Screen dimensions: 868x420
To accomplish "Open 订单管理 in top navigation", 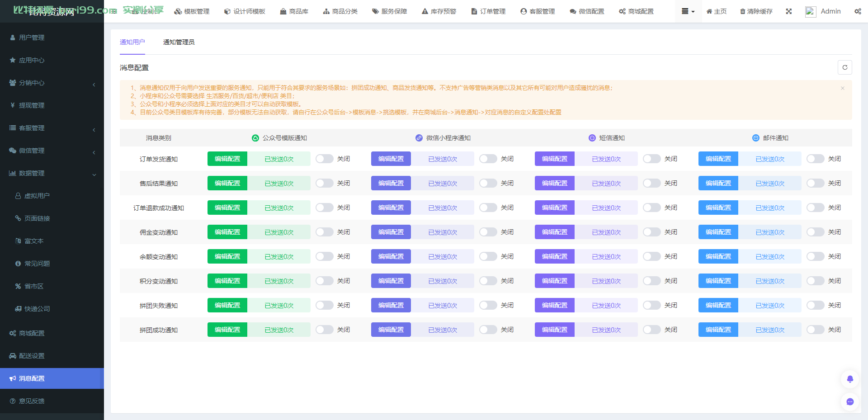I will [488, 11].
